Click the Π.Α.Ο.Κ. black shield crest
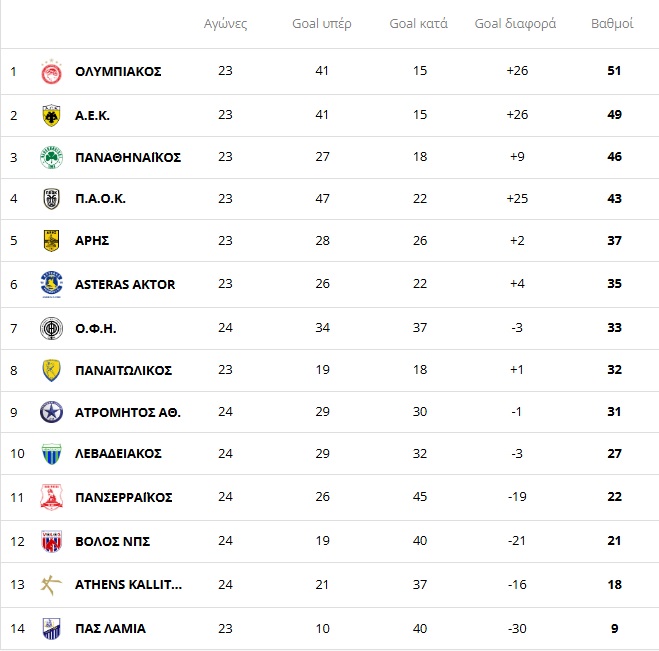Image resolution: width=659 pixels, height=651 pixels. click(51, 199)
